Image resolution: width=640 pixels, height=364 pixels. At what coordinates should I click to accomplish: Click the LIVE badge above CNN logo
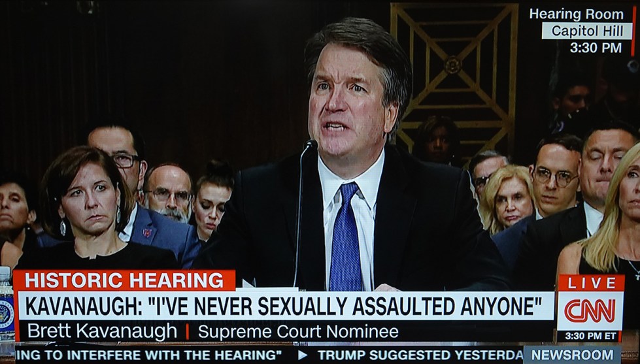pyautogui.click(x=590, y=283)
